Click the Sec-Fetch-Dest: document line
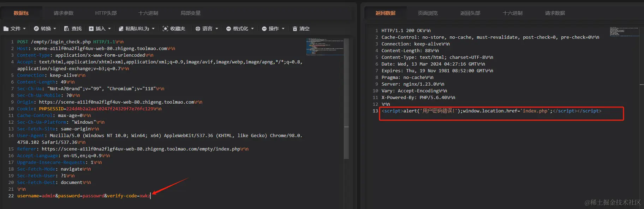 click(54, 182)
